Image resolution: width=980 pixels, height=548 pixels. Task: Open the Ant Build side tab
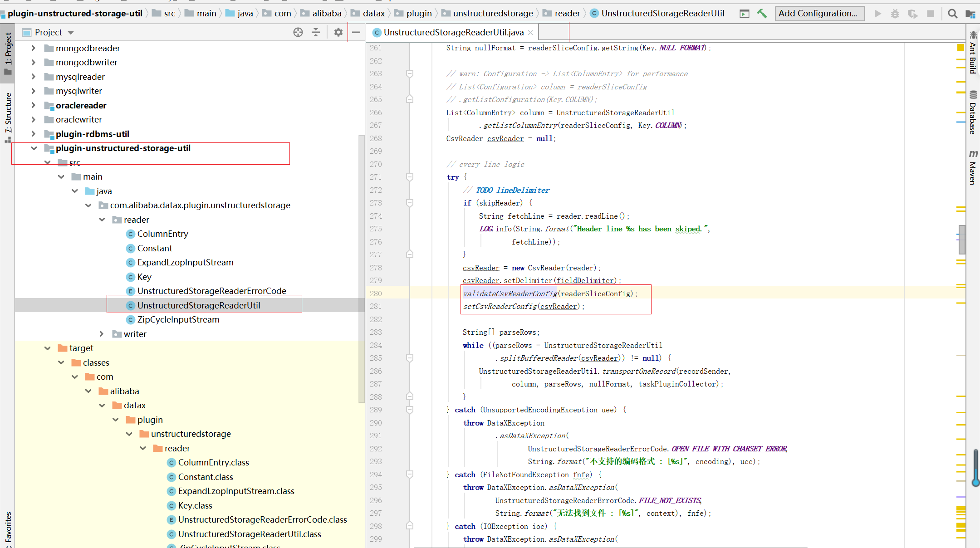pyautogui.click(x=973, y=54)
